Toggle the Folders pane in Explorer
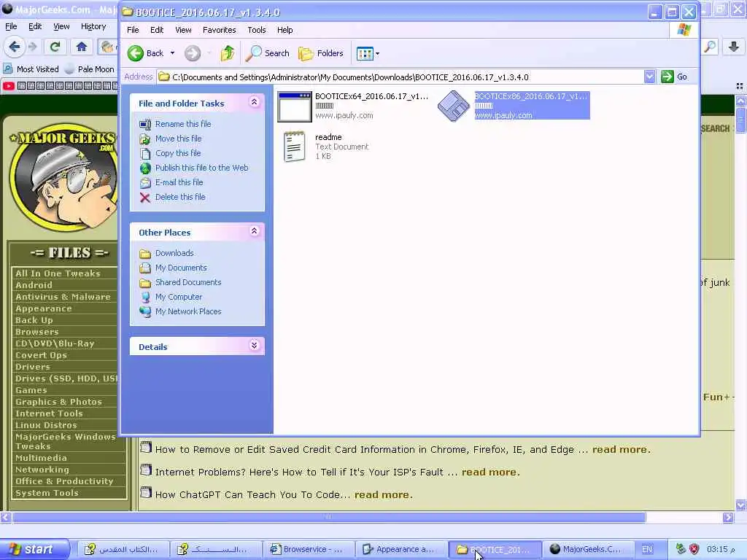This screenshot has height=560, width=747. point(321,53)
